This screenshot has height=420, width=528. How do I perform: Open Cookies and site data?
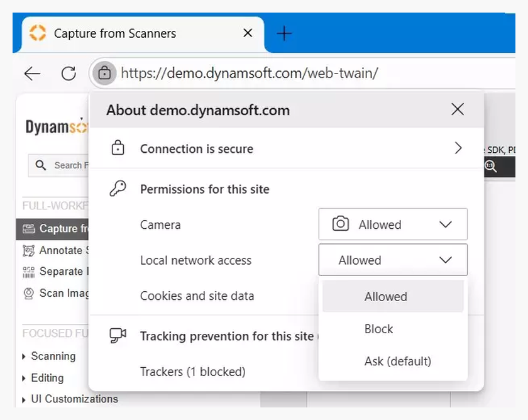pos(197,296)
